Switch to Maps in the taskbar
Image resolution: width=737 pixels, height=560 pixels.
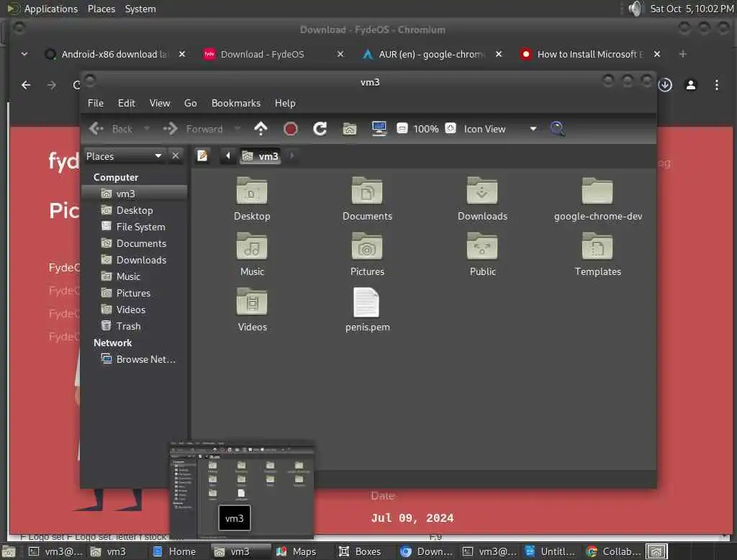tap(296, 551)
